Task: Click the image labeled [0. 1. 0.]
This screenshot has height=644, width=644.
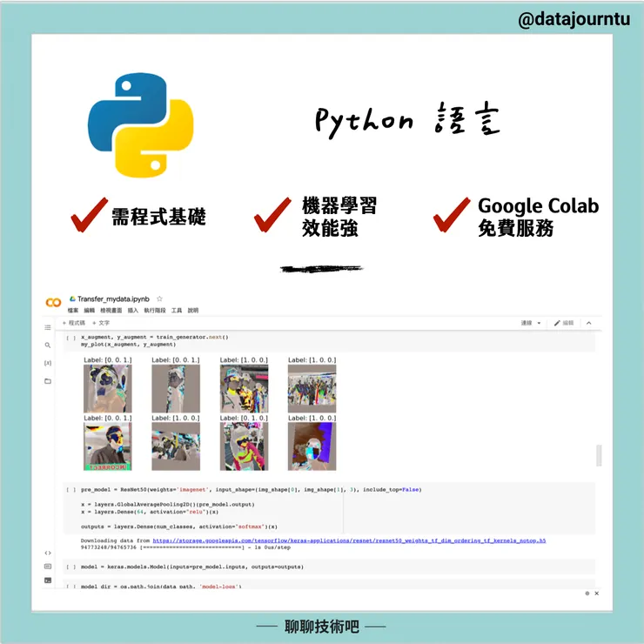Action: click(x=244, y=446)
